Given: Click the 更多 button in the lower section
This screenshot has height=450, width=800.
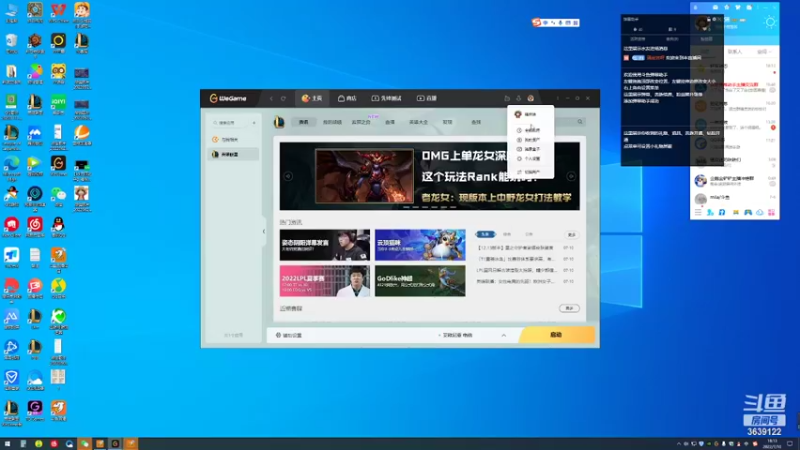Looking at the screenshot, I should (569, 308).
